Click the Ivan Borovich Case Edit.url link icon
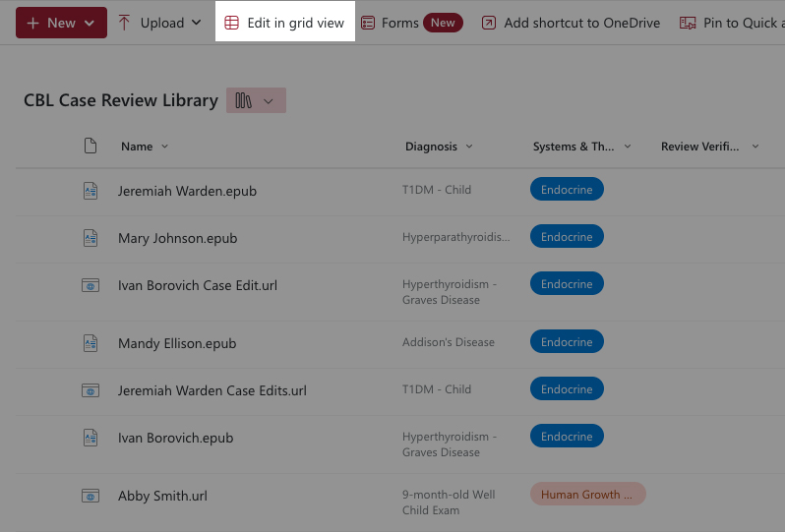Viewport: 785px width, 532px height. (91, 285)
